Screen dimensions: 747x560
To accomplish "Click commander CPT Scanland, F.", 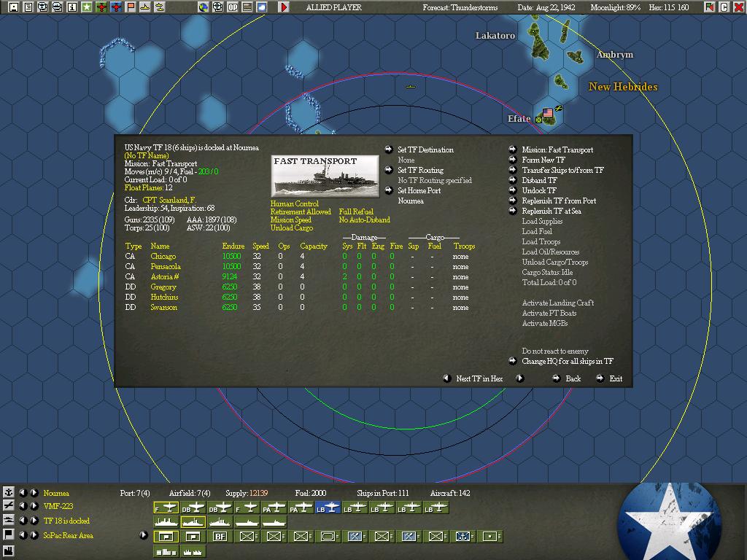I will pos(169,200).
